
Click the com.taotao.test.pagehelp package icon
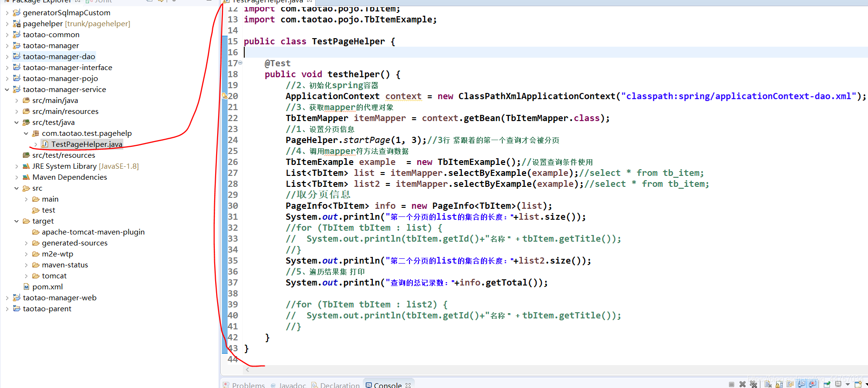[x=36, y=133]
